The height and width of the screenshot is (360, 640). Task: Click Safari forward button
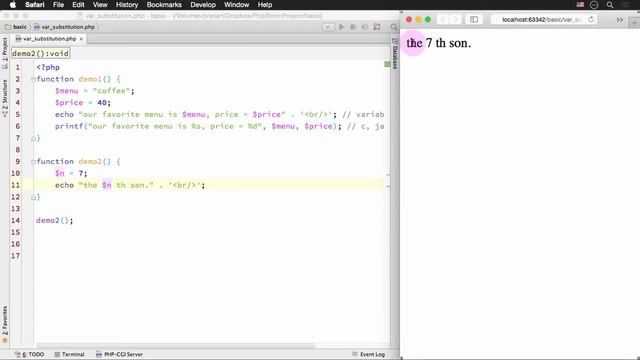(456, 20)
